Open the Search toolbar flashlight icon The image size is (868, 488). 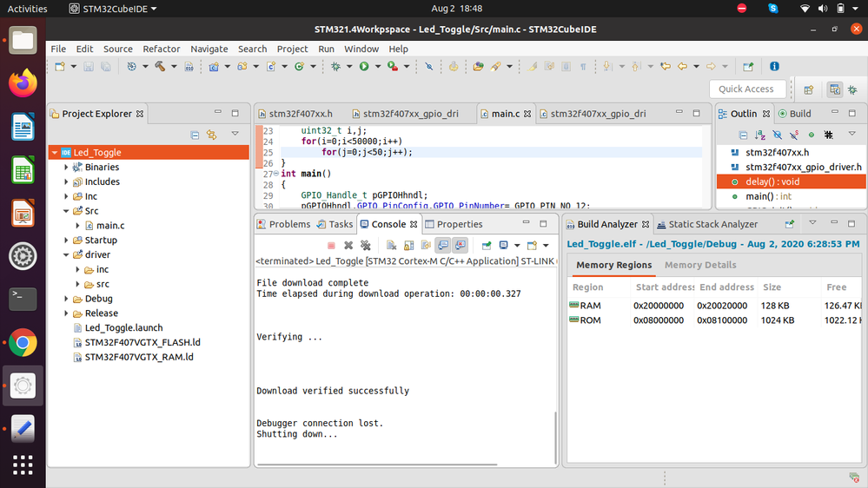click(495, 66)
